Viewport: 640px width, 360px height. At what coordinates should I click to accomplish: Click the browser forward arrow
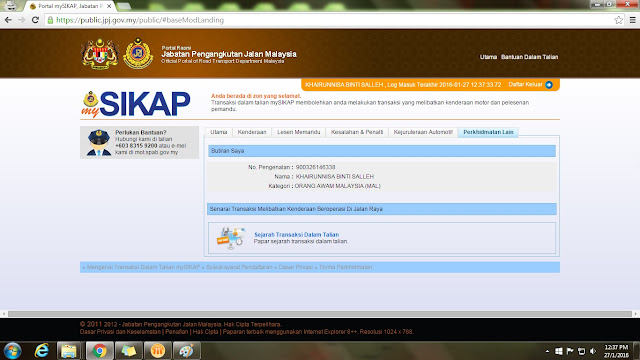click(x=22, y=20)
